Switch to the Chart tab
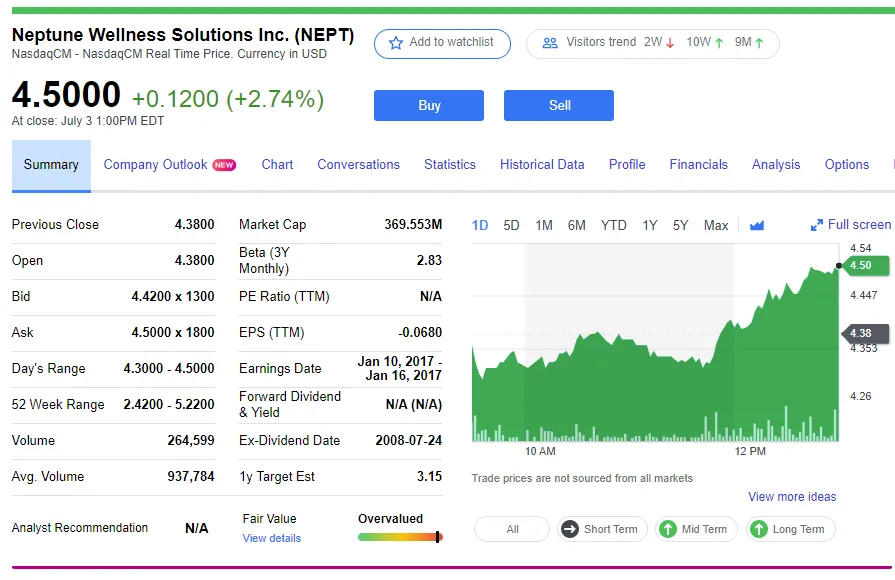 [x=277, y=165]
